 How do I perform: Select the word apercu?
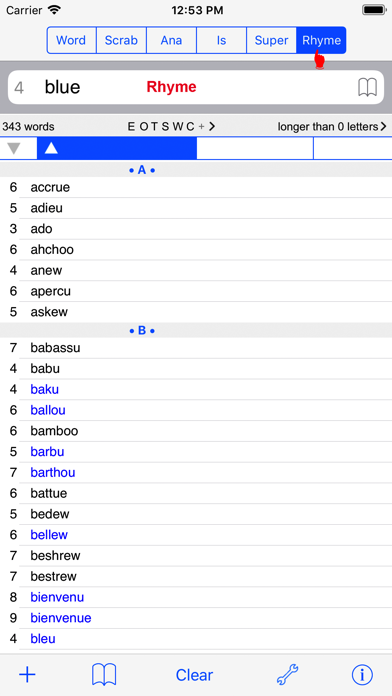(x=51, y=291)
